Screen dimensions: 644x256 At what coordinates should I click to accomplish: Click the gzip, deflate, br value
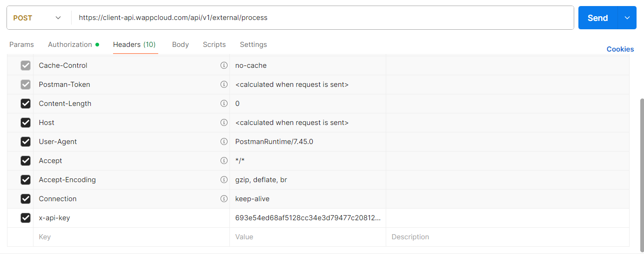(261, 180)
